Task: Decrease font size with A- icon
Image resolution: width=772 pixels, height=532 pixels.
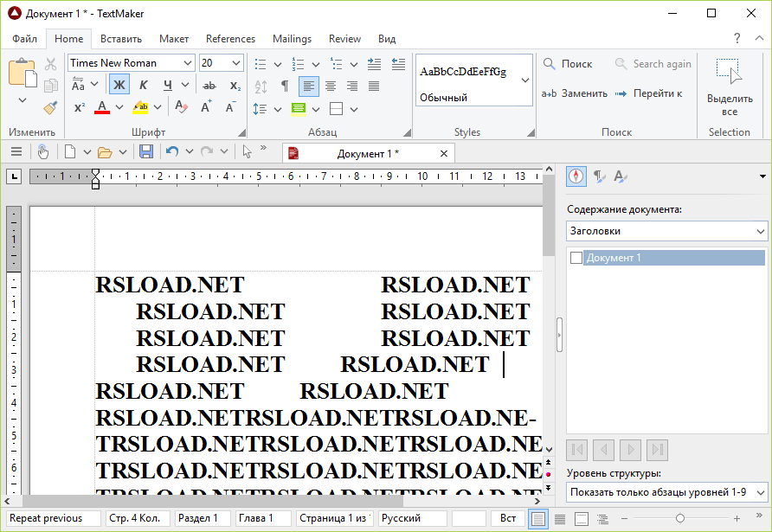Action: point(230,106)
